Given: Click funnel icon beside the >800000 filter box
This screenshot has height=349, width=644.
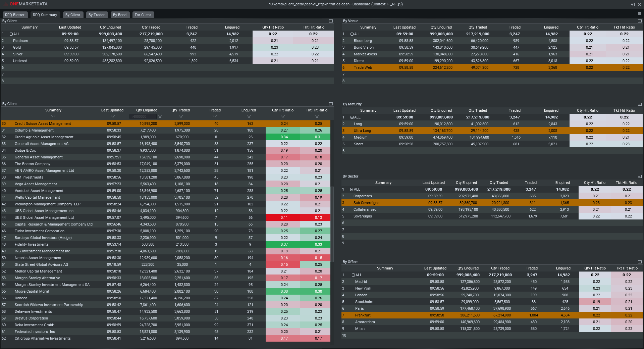Looking at the screenshot, I should 160,116.
